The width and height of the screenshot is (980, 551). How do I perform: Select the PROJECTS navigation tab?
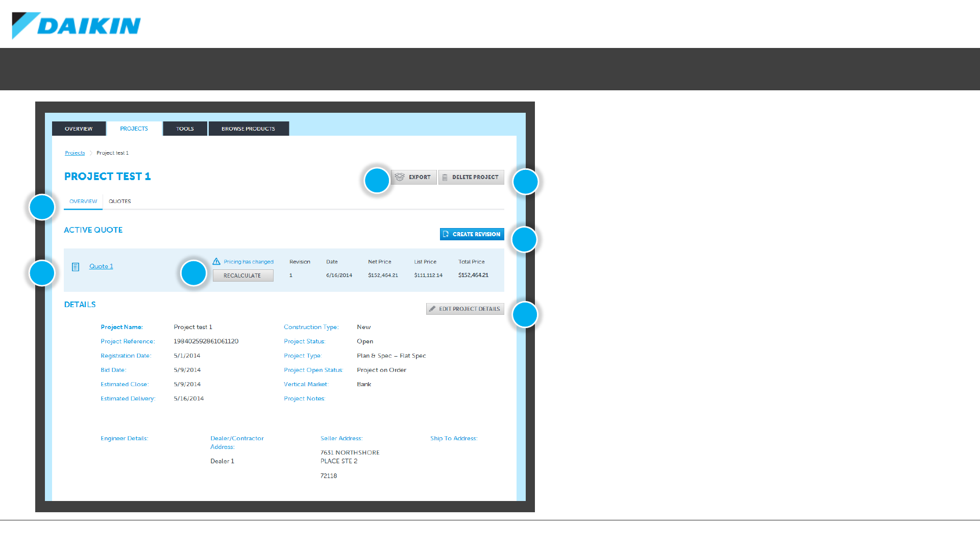tap(134, 129)
